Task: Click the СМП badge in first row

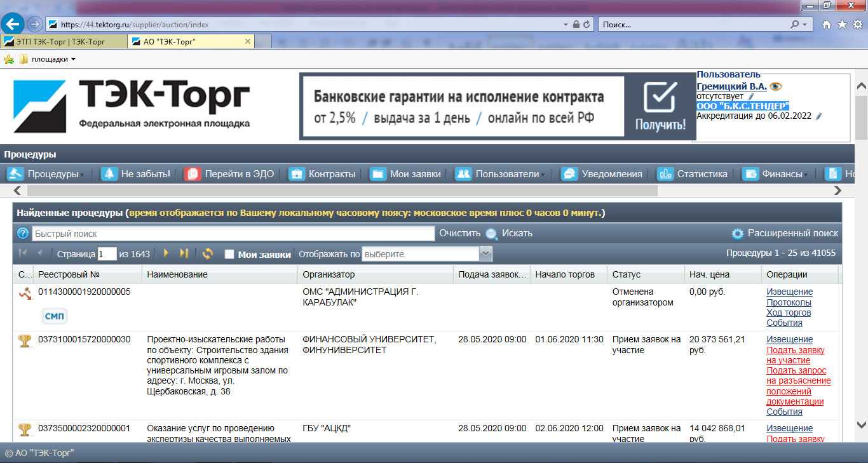Action: tap(55, 316)
